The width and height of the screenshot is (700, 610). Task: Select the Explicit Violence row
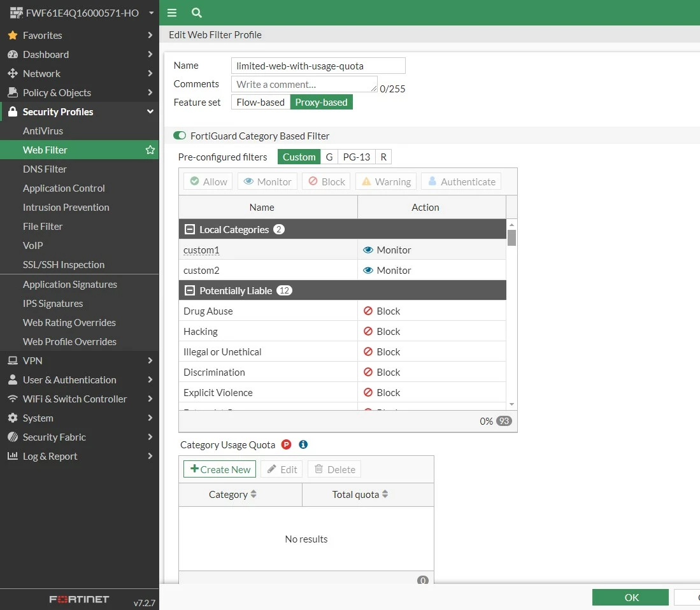(x=343, y=392)
